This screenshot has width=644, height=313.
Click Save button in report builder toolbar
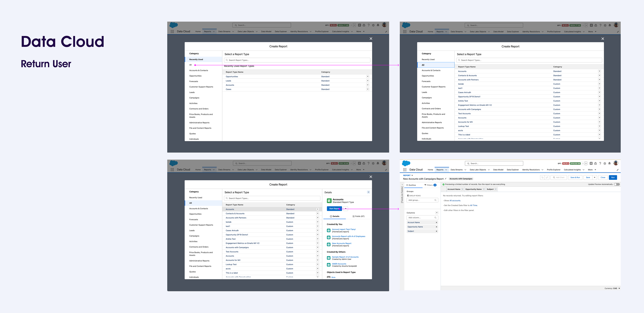588,177
